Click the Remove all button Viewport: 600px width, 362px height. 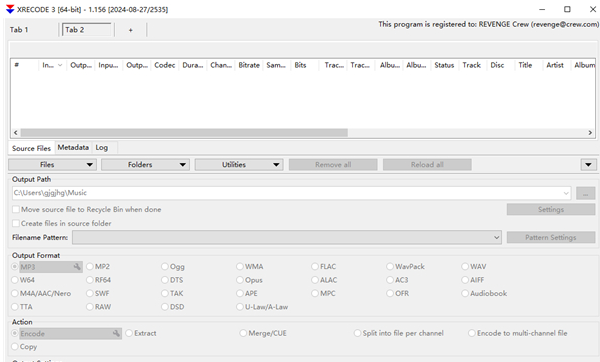coord(333,165)
